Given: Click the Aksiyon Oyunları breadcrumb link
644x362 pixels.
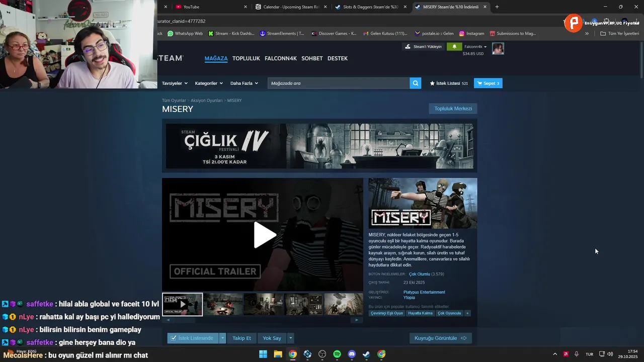Looking at the screenshot, I should 206,101.
